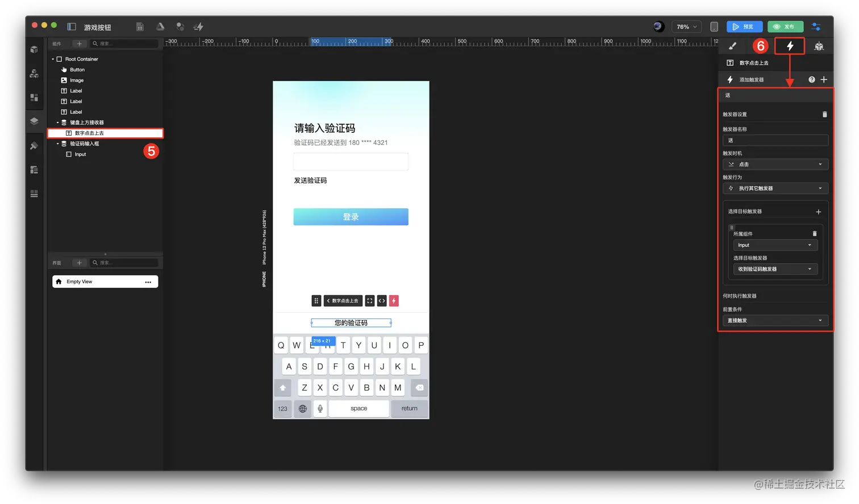Click the red lightning icon on canvas toolbar
This screenshot has height=504, width=859.
pyautogui.click(x=394, y=301)
